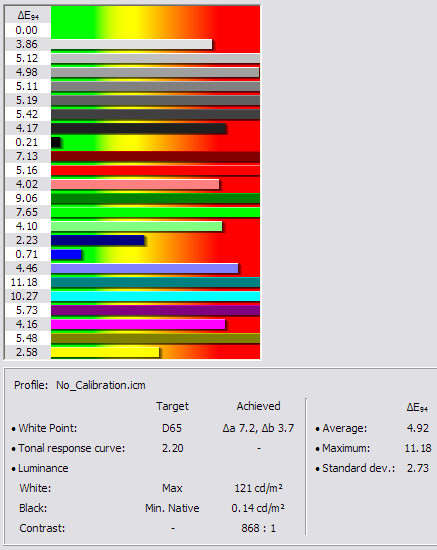Click the 121 cd/m² white luminance value
This screenshot has width=437, height=550.
pos(258,488)
